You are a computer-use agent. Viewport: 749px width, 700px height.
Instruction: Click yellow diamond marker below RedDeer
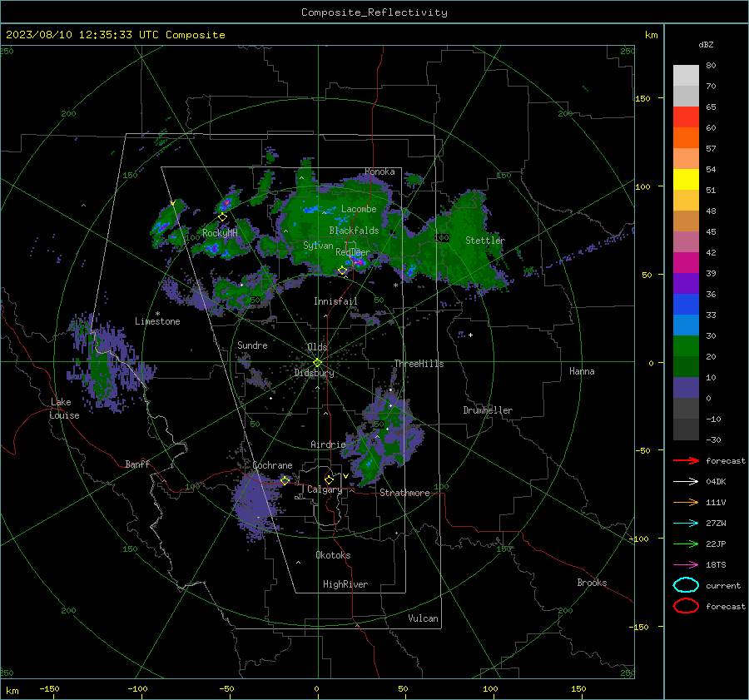[x=342, y=271]
